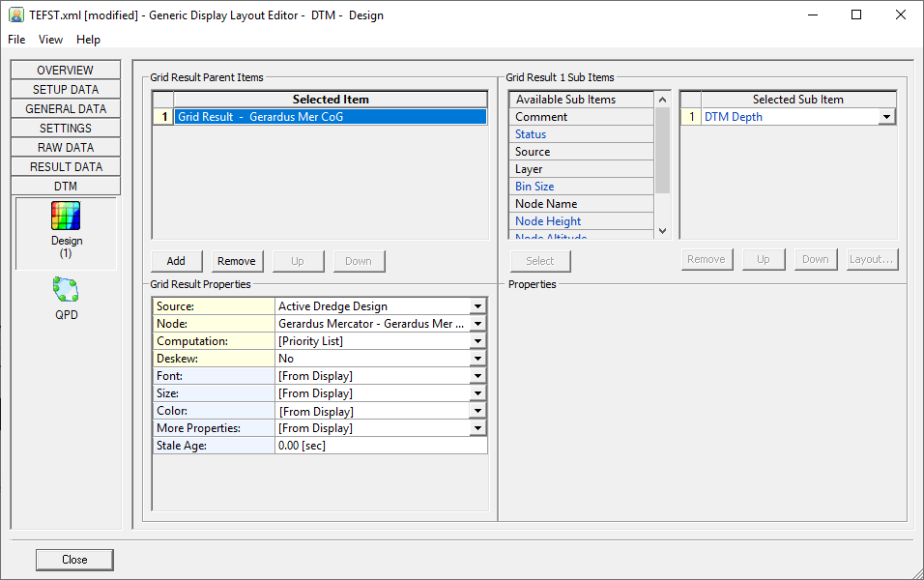The image size is (924, 580).
Task: Switch to the RAW DATA tab
Action: coord(66,147)
